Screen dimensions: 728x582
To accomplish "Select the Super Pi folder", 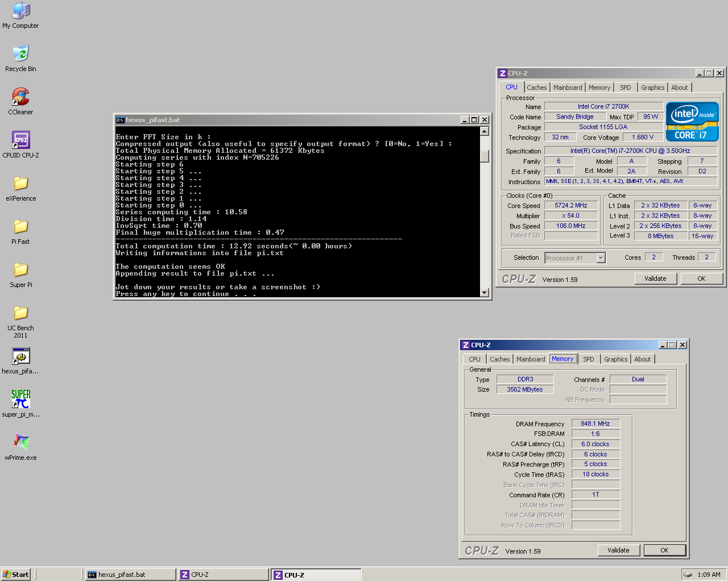I will (x=20, y=274).
